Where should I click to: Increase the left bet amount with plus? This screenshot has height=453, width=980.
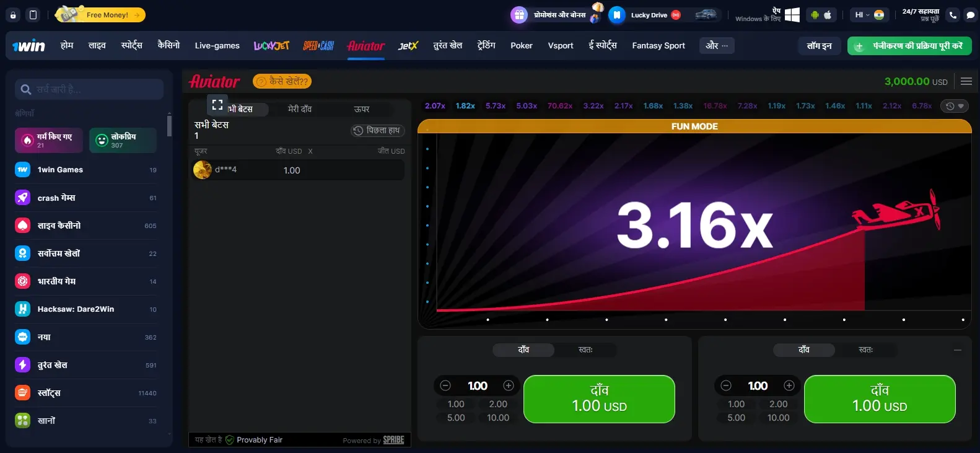pos(509,385)
